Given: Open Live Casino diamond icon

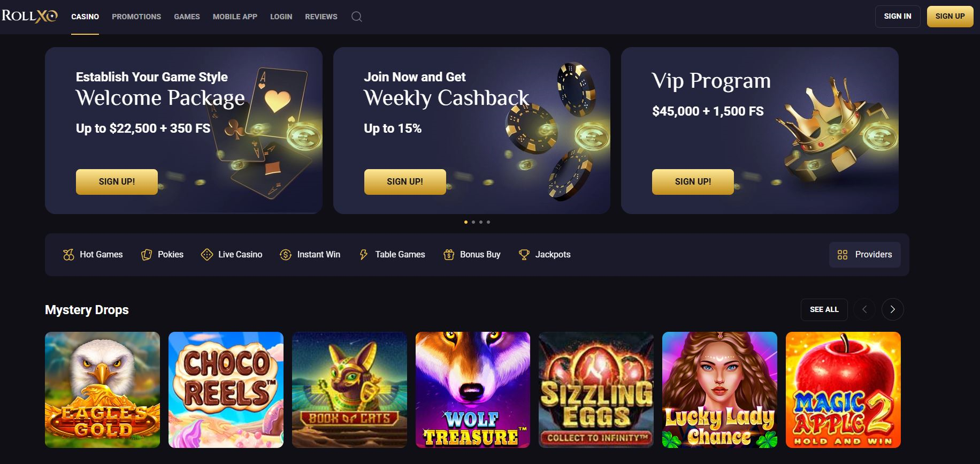Looking at the screenshot, I should [207, 255].
